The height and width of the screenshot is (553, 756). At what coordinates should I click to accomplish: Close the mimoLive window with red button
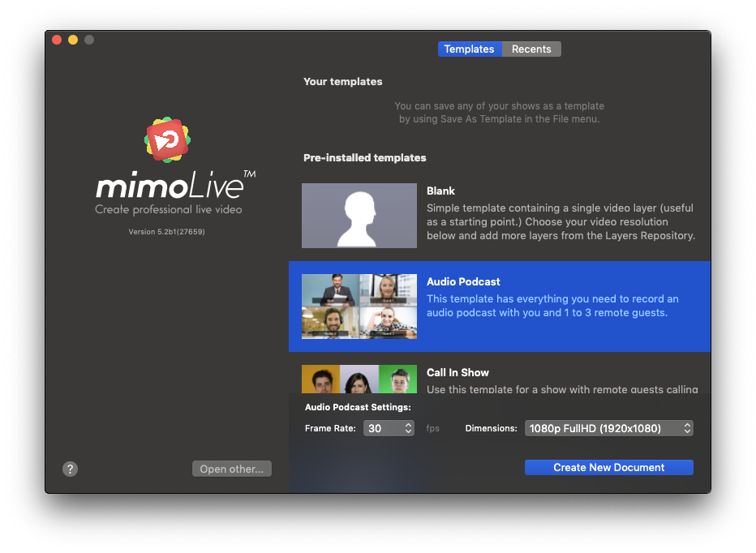(x=57, y=40)
